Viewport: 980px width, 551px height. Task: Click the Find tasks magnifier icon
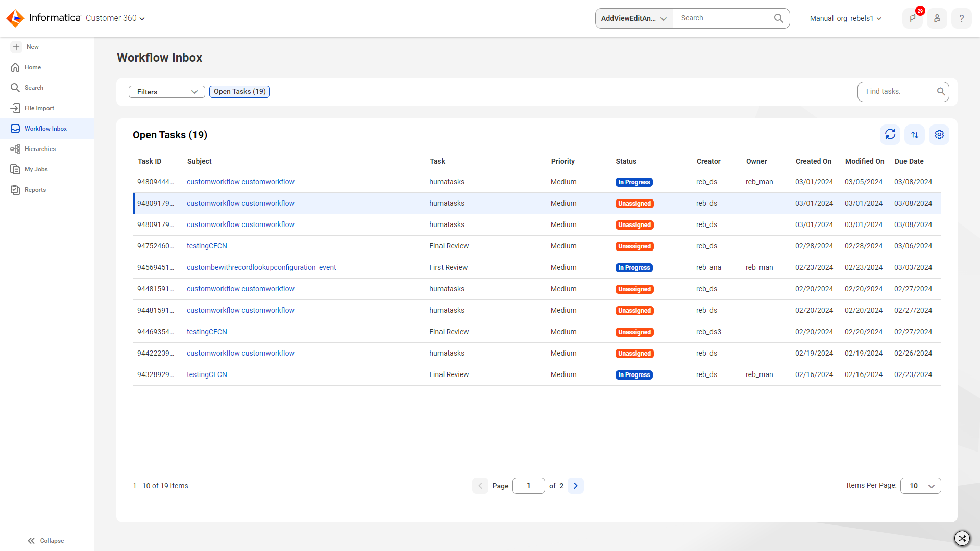(x=941, y=92)
